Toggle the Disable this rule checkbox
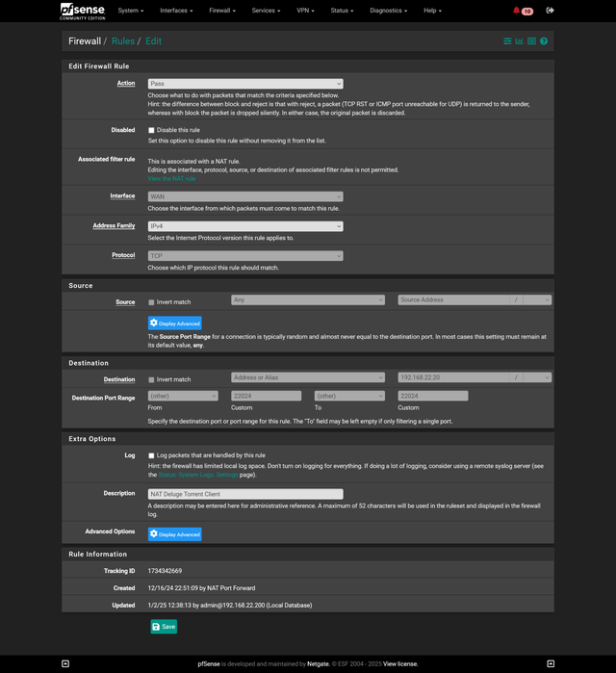Viewport: 616px width, 673px height. 151,130
